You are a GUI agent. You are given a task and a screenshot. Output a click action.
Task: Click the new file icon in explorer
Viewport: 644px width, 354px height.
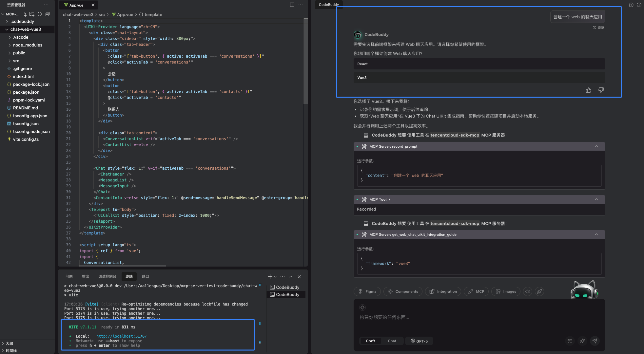coord(24,14)
